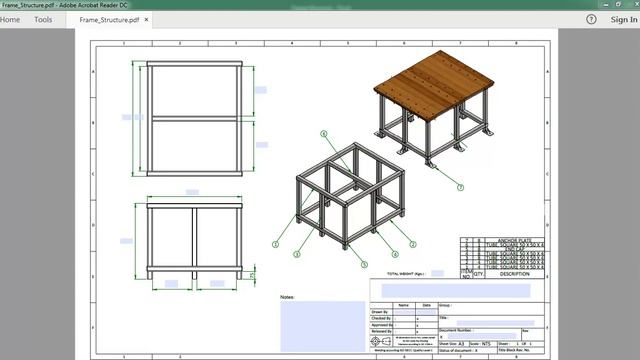Screen dimensions: 640x360
Task: Click the front view bottom-right span field
Action: [x=217, y=283]
